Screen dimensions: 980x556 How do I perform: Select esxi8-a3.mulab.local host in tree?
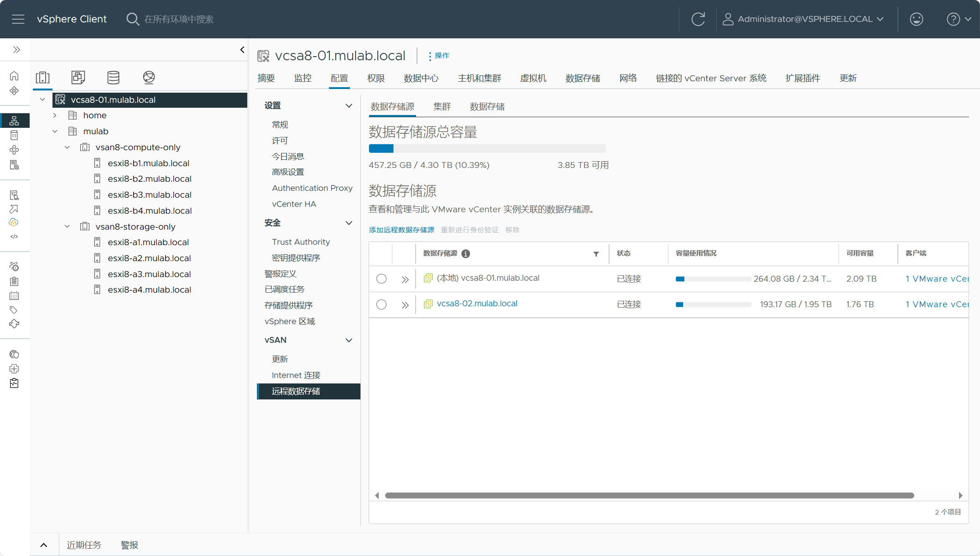coord(149,274)
